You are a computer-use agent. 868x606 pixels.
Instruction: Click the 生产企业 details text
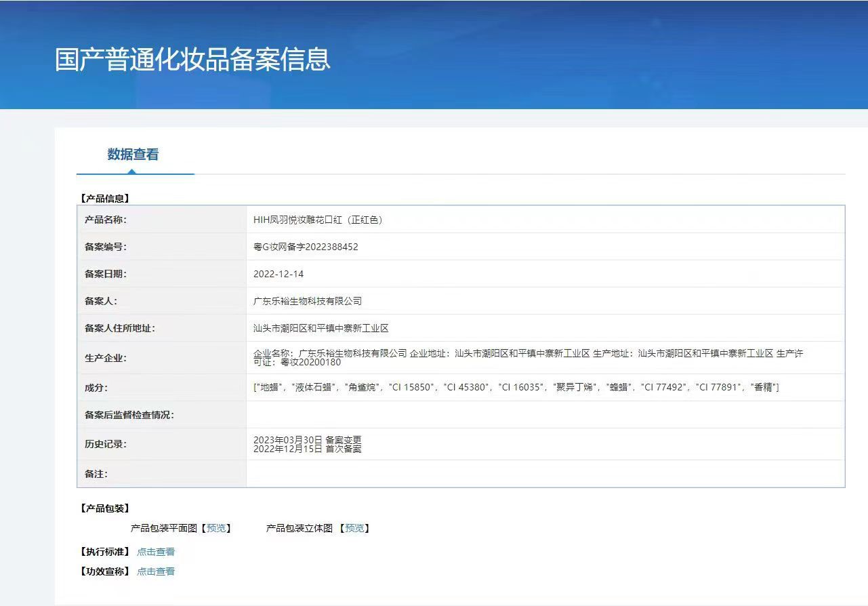(529, 358)
